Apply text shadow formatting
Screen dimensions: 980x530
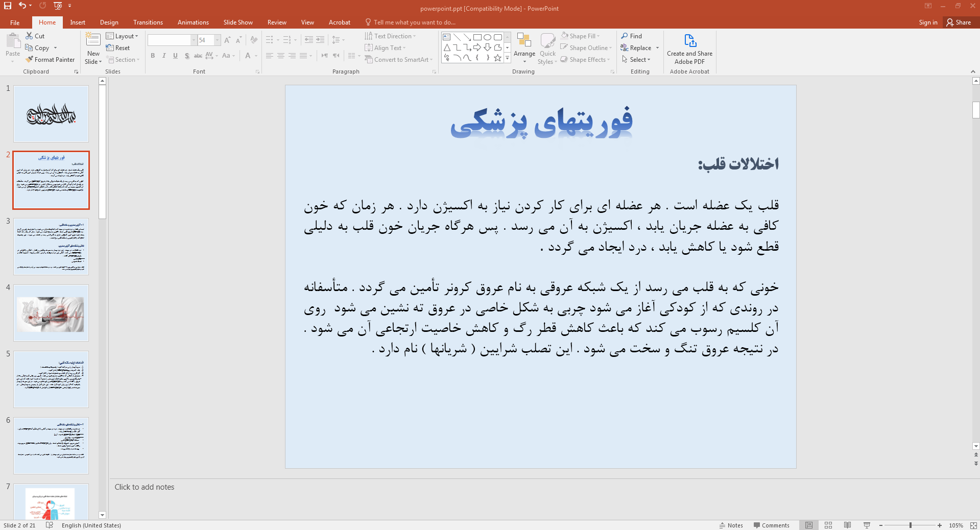[187, 56]
